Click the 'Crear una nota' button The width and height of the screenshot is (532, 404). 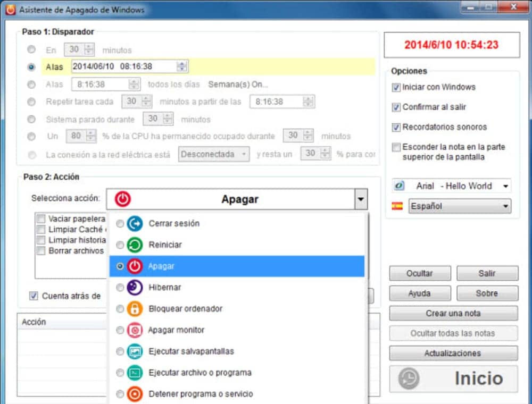click(454, 313)
